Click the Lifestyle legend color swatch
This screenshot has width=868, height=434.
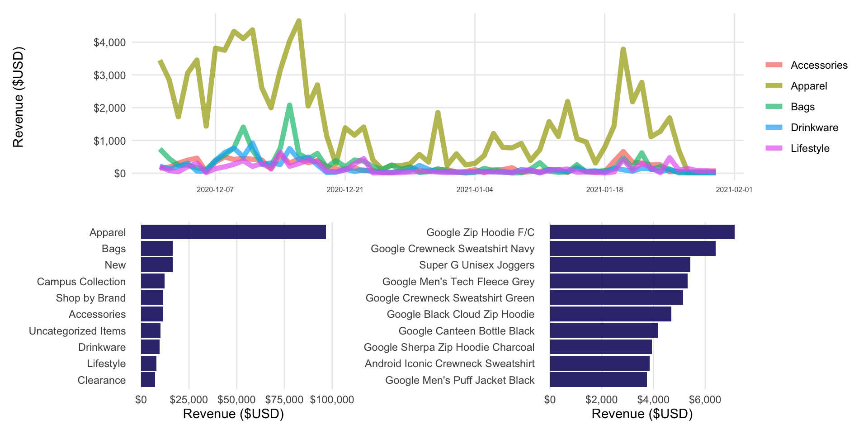click(774, 148)
